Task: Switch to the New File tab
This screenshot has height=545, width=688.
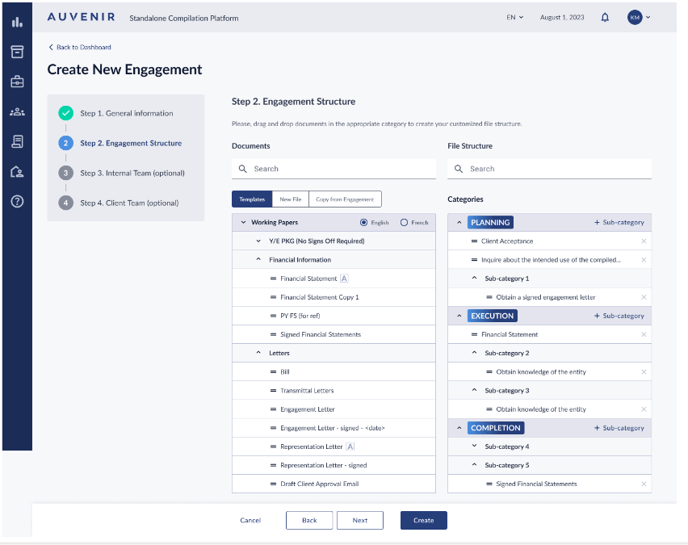Action: [290, 199]
